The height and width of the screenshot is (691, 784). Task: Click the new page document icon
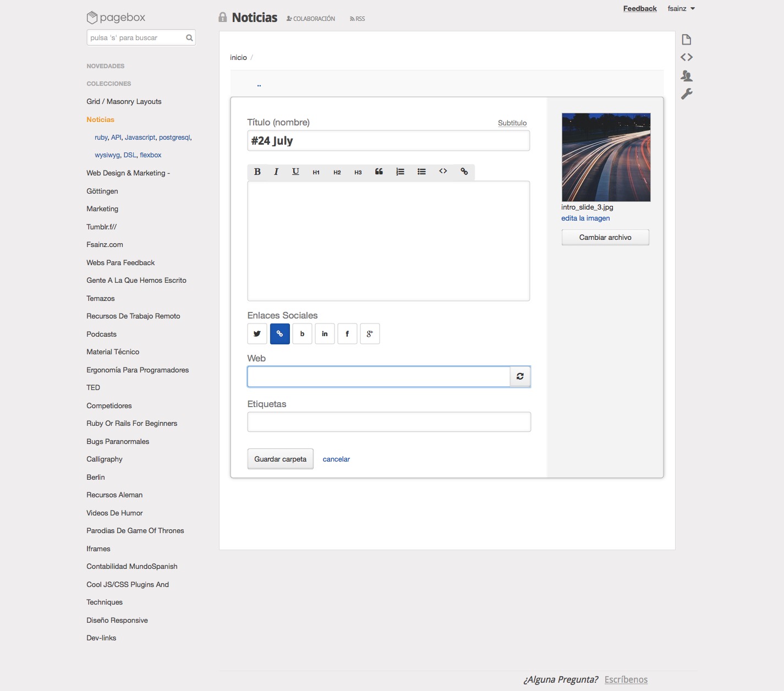click(686, 40)
